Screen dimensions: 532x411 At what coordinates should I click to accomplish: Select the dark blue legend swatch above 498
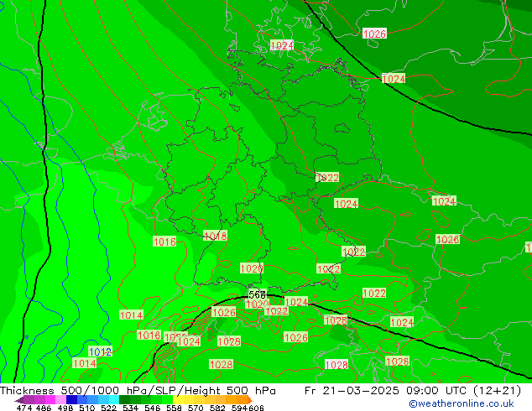[71, 399]
